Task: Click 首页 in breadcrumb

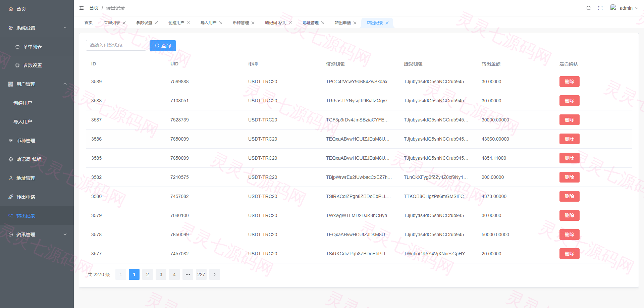Action: [x=94, y=8]
